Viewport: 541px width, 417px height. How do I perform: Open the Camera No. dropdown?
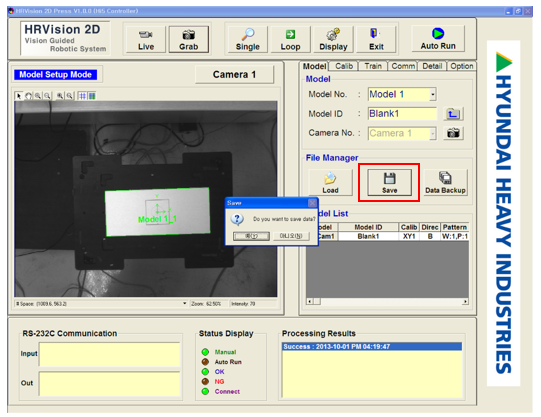coord(433,133)
